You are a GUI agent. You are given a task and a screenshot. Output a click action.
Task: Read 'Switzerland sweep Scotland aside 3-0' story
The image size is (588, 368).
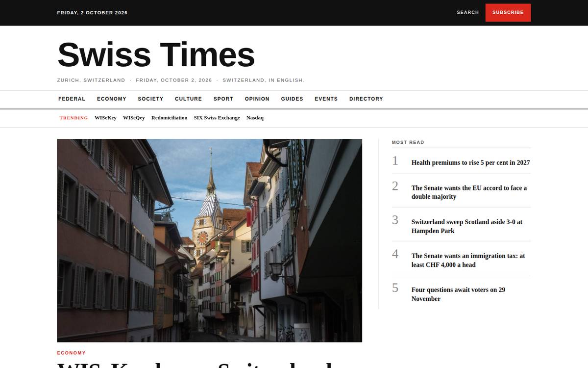pos(467,226)
